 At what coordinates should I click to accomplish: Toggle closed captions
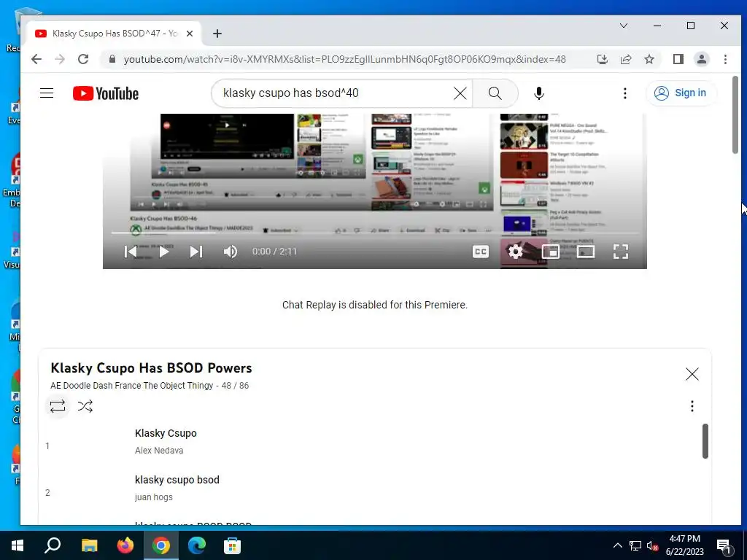pyautogui.click(x=480, y=252)
